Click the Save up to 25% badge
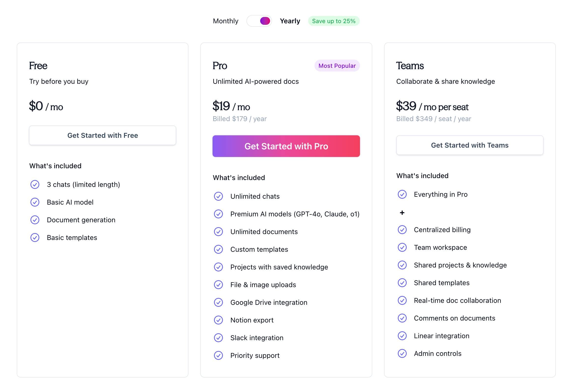The width and height of the screenshot is (574, 392). click(x=333, y=21)
